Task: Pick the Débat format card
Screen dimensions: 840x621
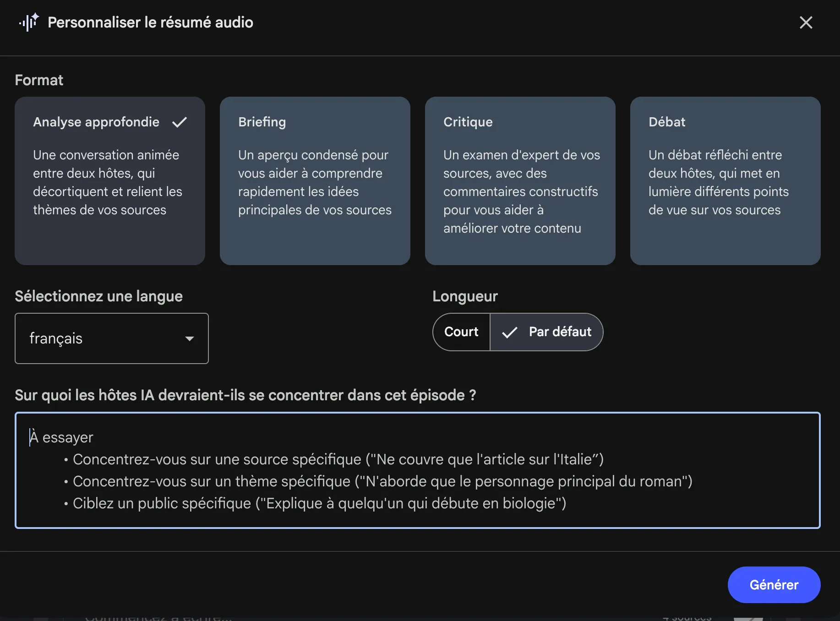Action: [725, 180]
